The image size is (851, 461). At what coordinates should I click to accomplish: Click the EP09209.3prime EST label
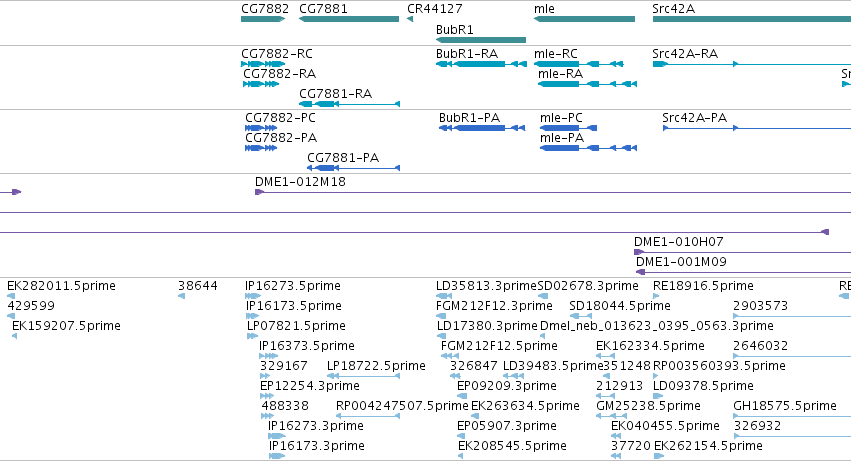(x=507, y=386)
